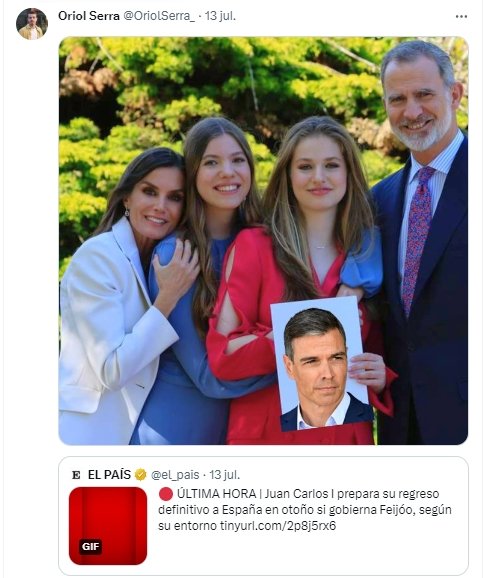This screenshot has width=485, height=578.
Task: Click the small EL PAÍS logo avatar
Action: coord(76,475)
